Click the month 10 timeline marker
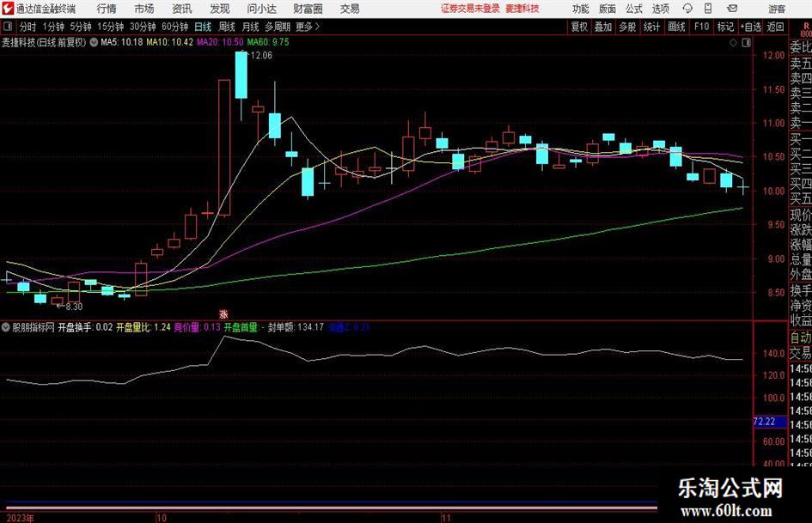 coord(161,519)
